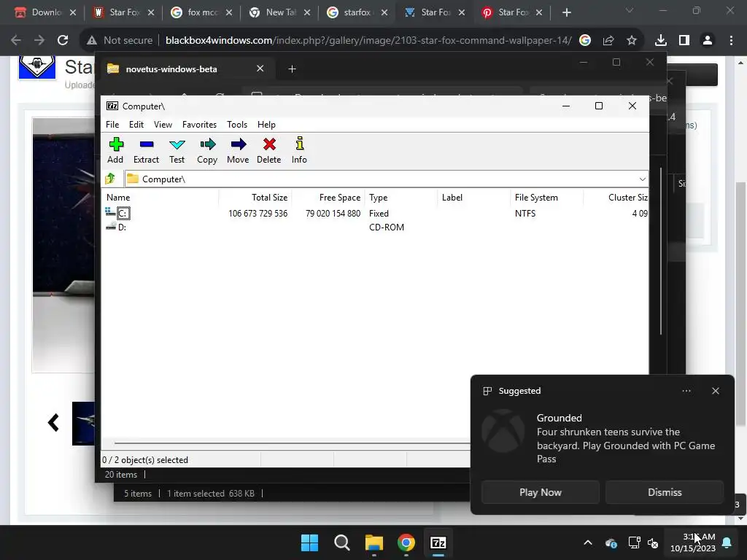This screenshot has width=747, height=560.
Task: Open Windows Start menu
Action: [x=309, y=542]
